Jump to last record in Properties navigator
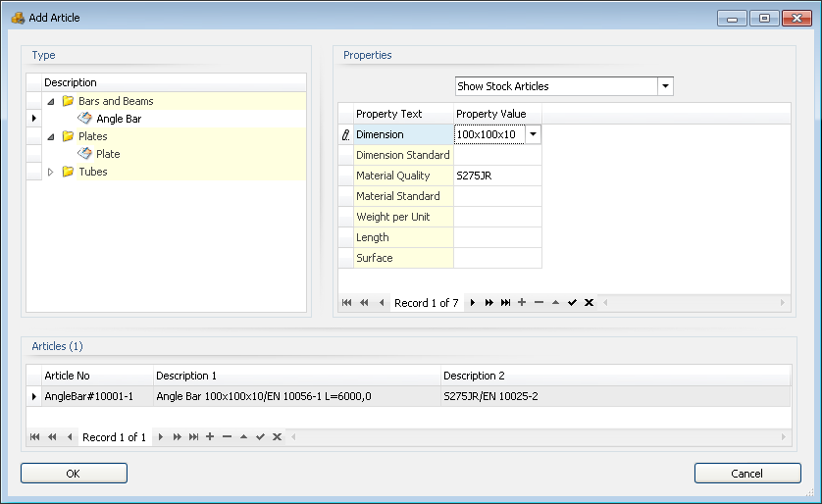Image resolution: width=822 pixels, height=504 pixels. click(x=505, y=303)
